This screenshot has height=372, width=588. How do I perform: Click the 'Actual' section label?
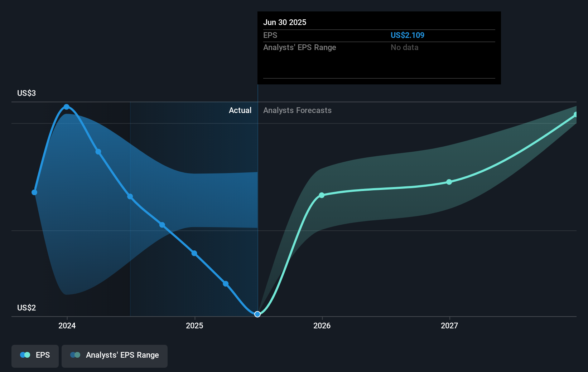click(x=240, y=111)
